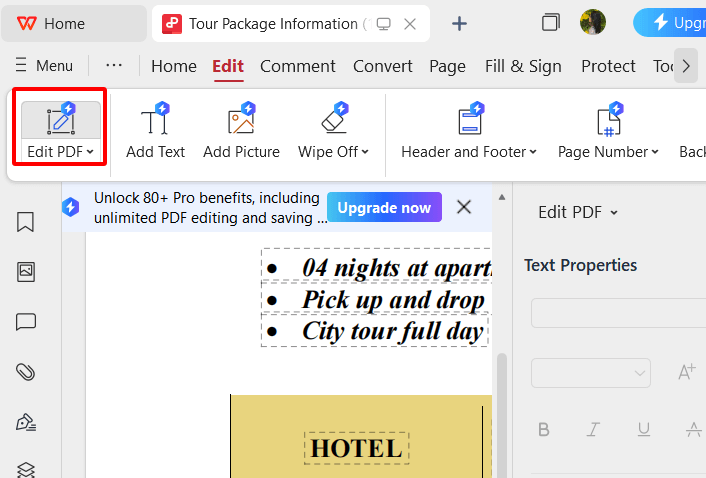Select the "Pick up and drop" text line
The height and width of the screenshot is (478, 706).
click(x=376, y=299)
